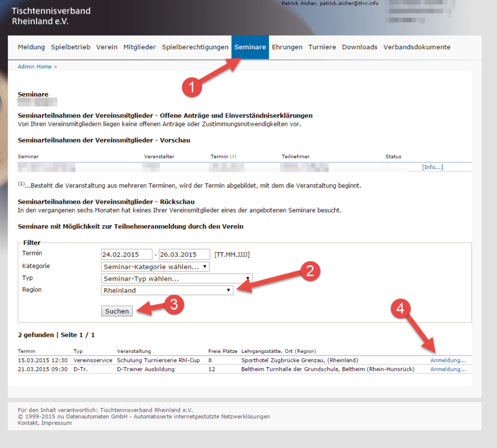The width and height of the screenshot is (497, 448).
Task: Switch to the Verein section
Action: pos(106,47)
